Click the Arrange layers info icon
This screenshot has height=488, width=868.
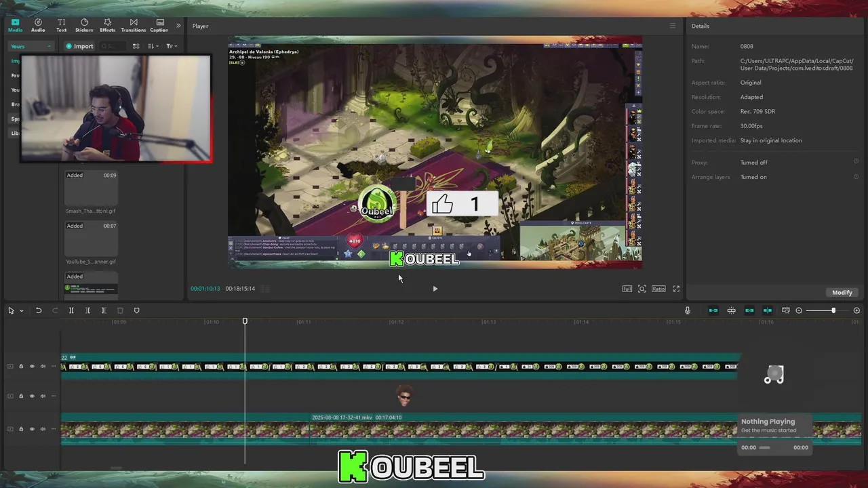coord(856,177)
